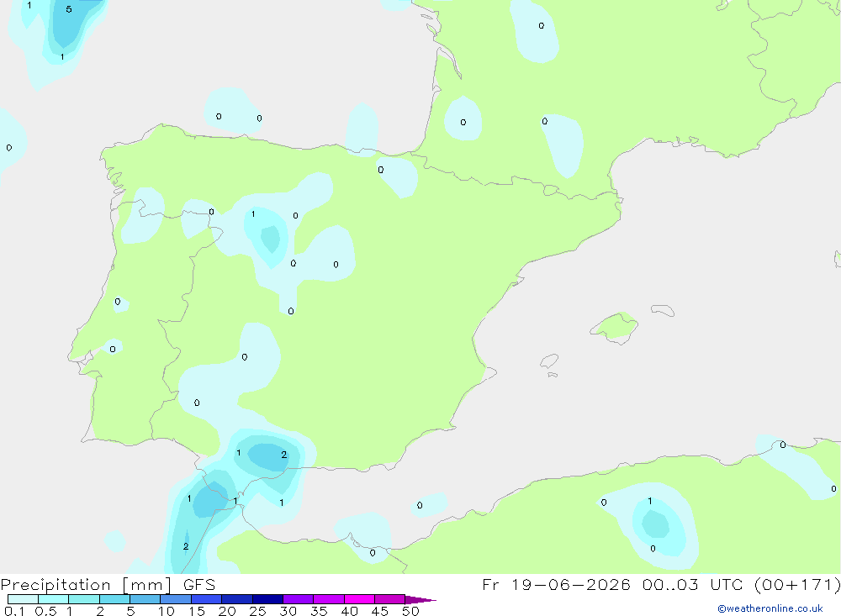Click the legend label '35'
Viewport: 841px width, 616px height.
tap(319, 611)
